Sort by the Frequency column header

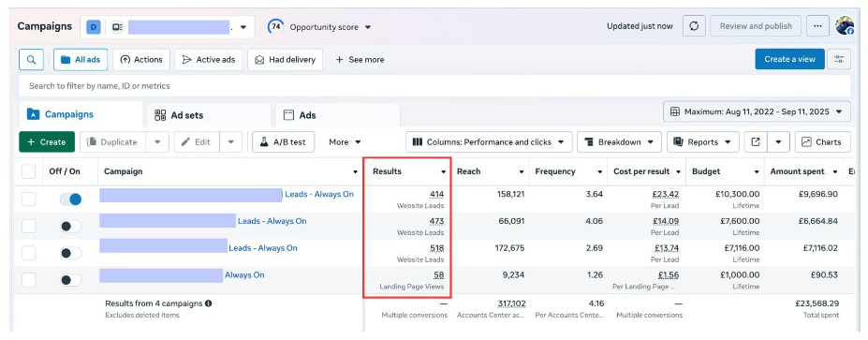555,171
